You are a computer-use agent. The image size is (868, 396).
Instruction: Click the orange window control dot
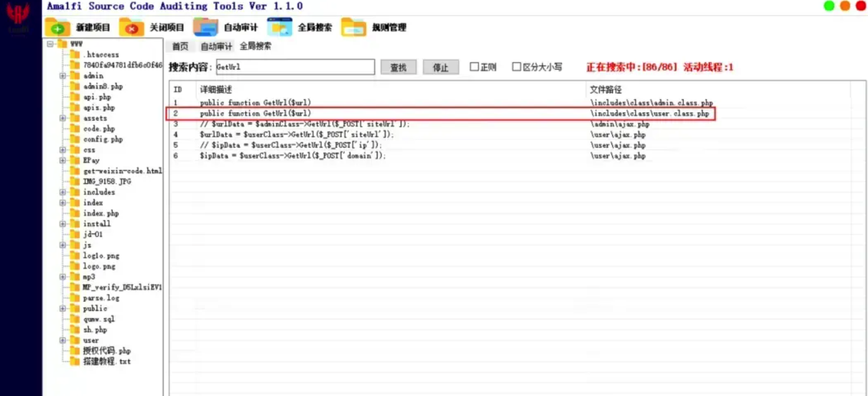(845, 6)
